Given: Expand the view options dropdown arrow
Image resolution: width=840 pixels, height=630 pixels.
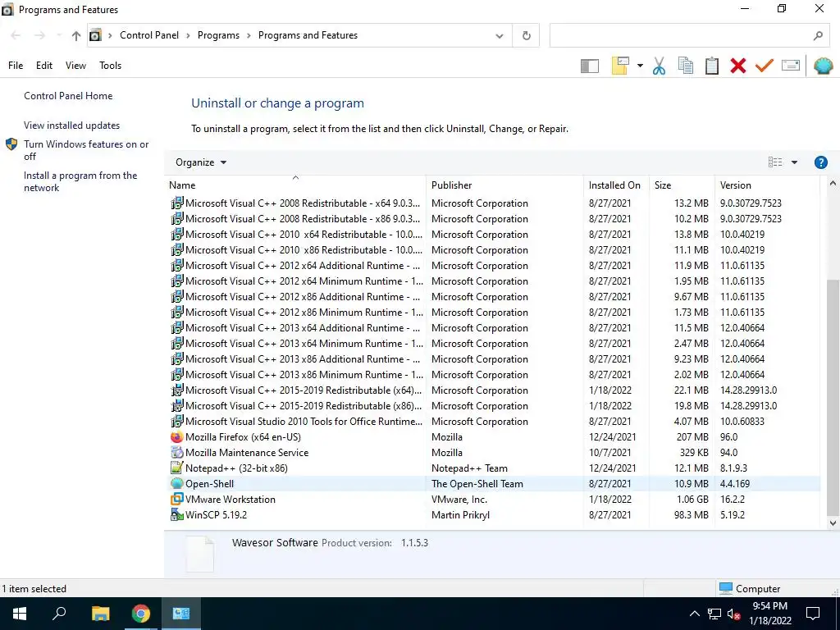Looking at the screenshot, I should [794, 162].
